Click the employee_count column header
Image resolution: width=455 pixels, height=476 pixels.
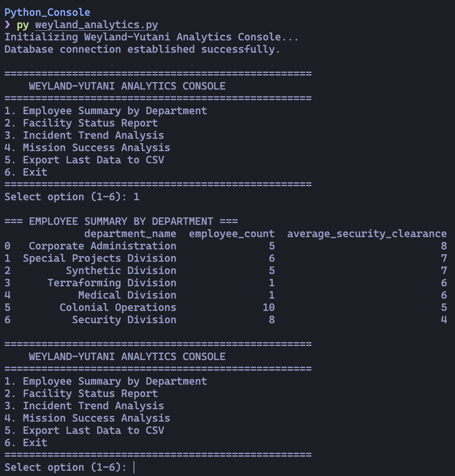[x=231, y=234]
